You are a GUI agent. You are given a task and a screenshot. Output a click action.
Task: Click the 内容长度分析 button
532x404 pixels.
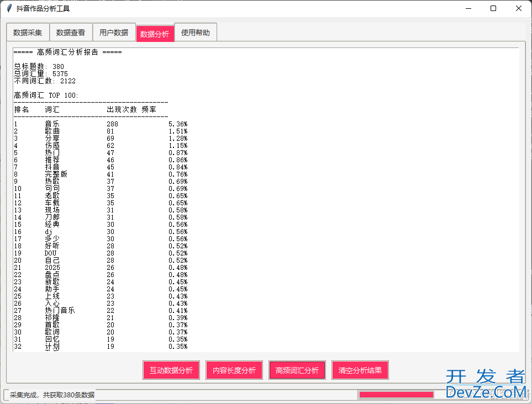234,370
